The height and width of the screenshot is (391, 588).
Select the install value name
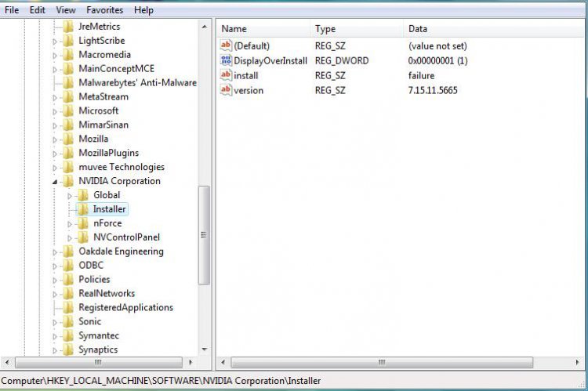click(x=245, y=76)
